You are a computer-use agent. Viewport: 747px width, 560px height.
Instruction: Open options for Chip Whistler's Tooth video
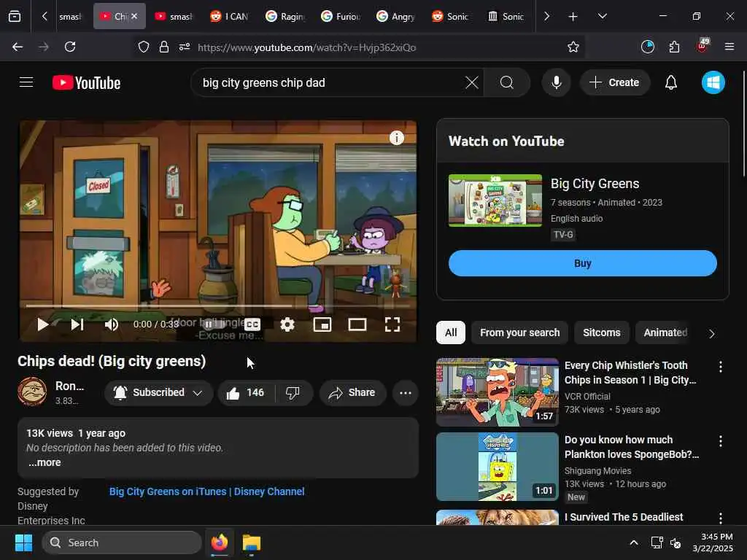720,367
